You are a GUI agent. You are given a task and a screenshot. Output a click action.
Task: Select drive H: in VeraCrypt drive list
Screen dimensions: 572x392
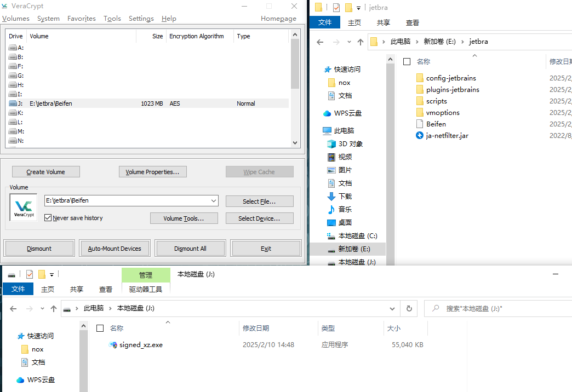[16, 85]
